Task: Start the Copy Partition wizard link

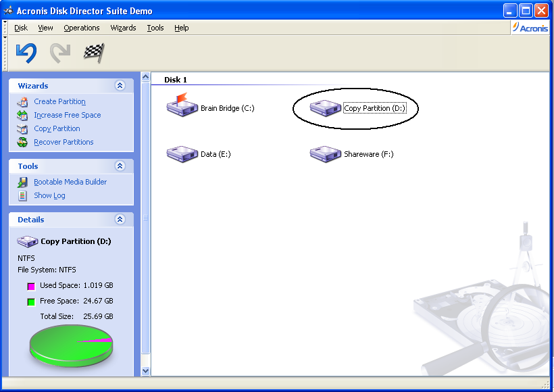Action: tap(57, 128)
